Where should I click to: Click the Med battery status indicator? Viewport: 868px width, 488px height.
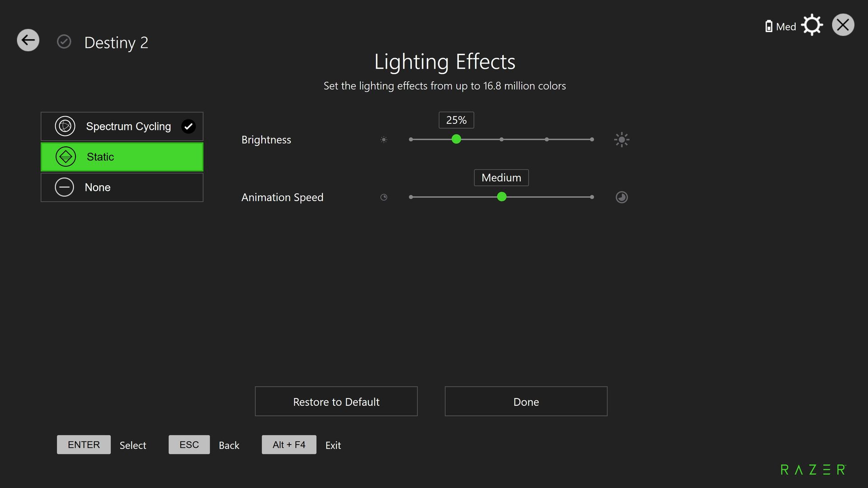(x=780, y=27)
